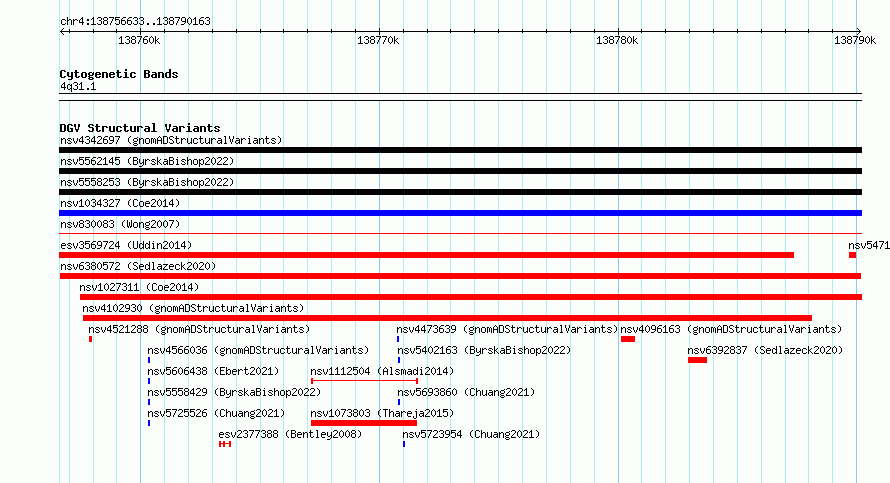This screenshot has width=890, height=483.
Task: Click the small red esv2377388 variant marker
Action: coord(225,444)
